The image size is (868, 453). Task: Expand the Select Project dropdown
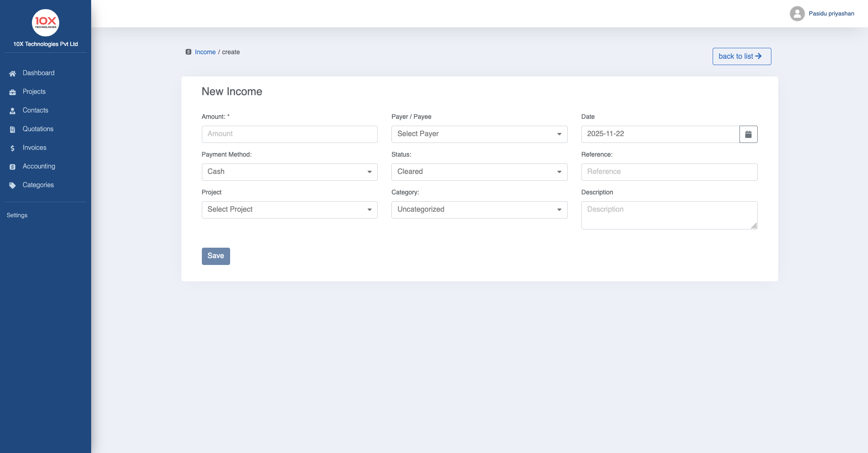[x=289, y=209]
